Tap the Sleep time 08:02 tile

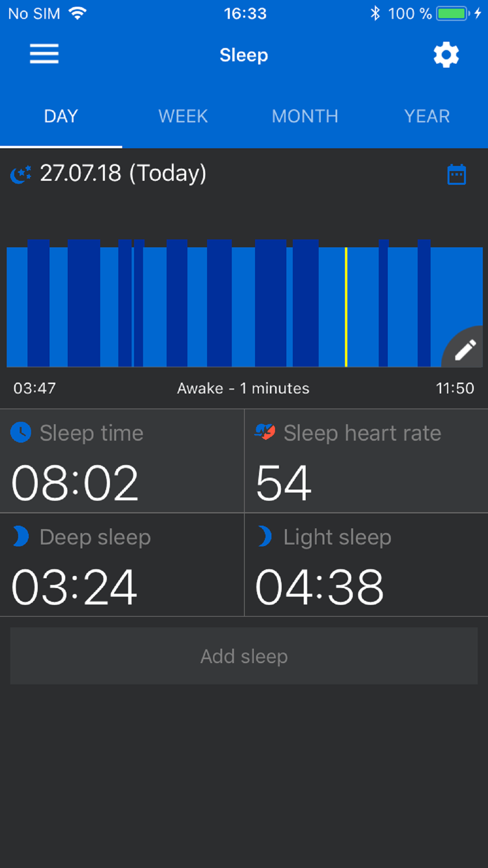(122, 461)
